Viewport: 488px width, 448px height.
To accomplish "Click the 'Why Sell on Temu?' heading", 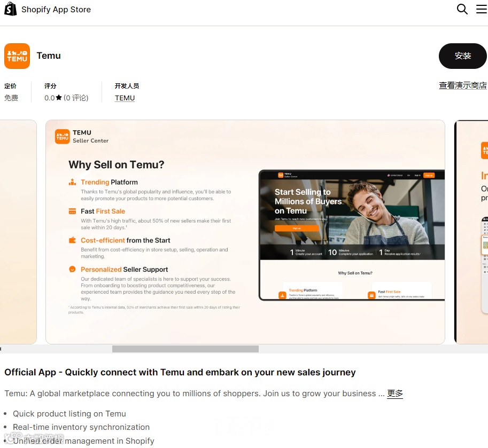I will tap(117, 164).
